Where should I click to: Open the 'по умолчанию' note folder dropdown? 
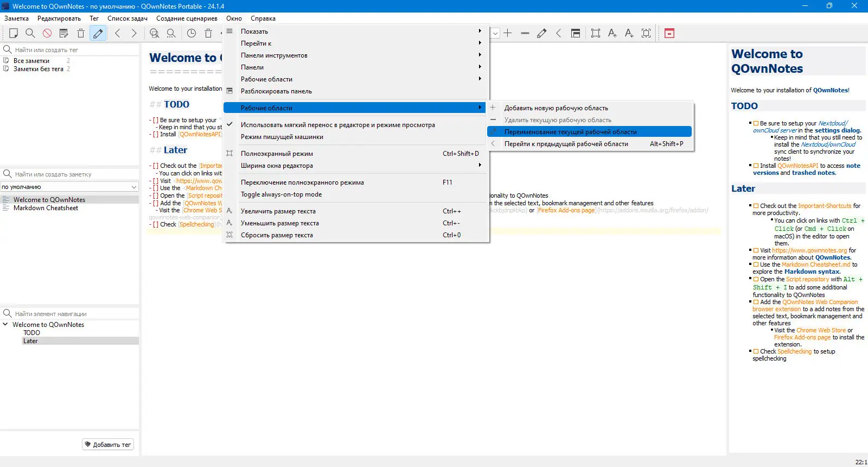click(x=69, y=187)
